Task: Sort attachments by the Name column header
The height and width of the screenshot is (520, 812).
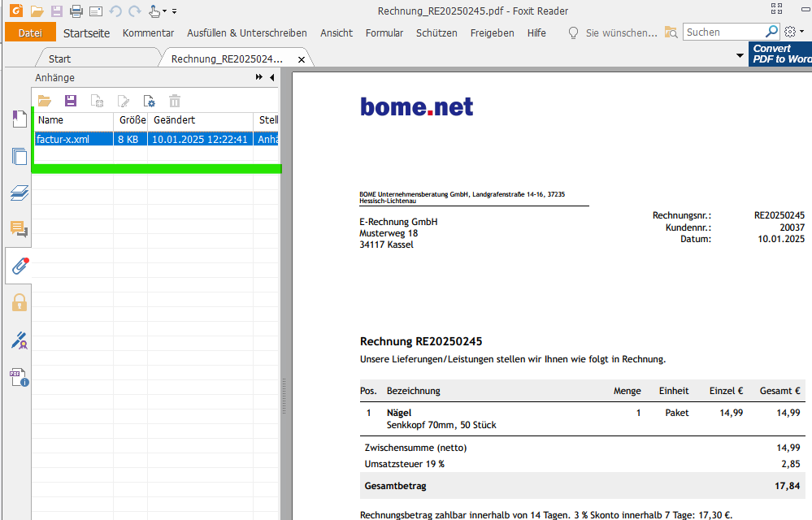Action: (74, 120)
